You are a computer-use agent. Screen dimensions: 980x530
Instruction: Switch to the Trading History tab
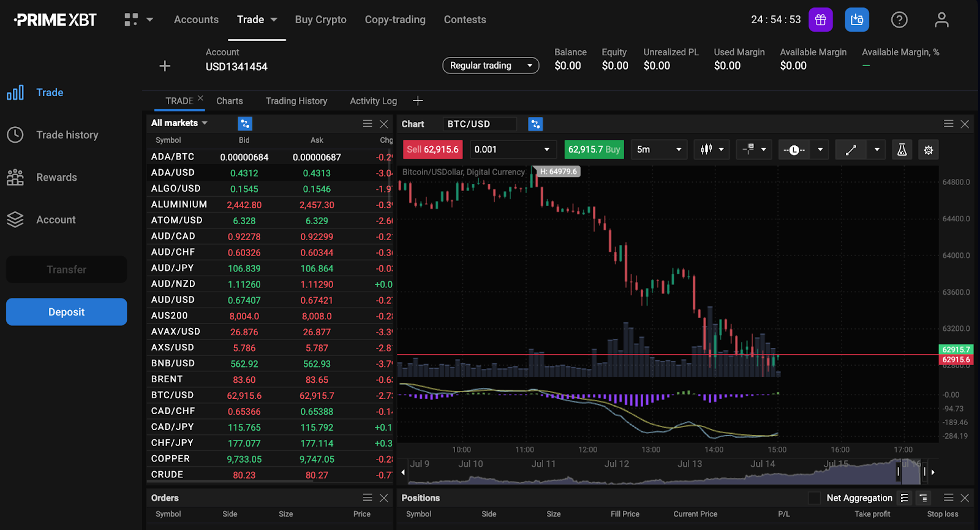[x=296, y=101]
